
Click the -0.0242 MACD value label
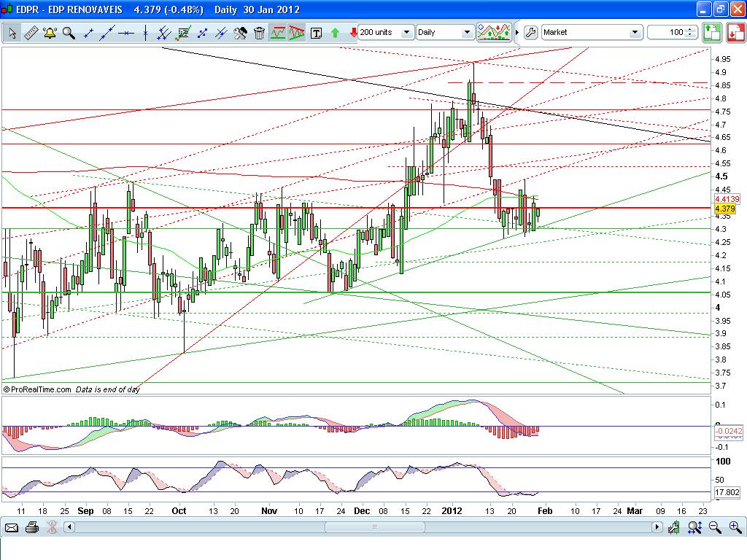[x=729, y=431]
